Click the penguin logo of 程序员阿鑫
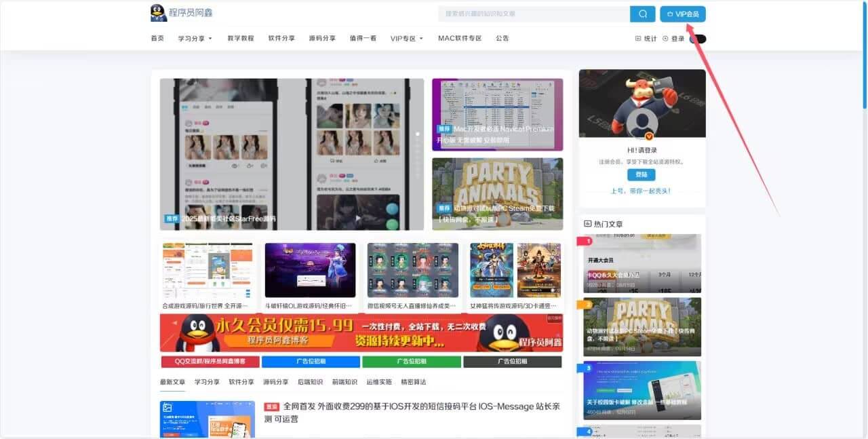This screenshot has width=868, height=439. [159, 13]
